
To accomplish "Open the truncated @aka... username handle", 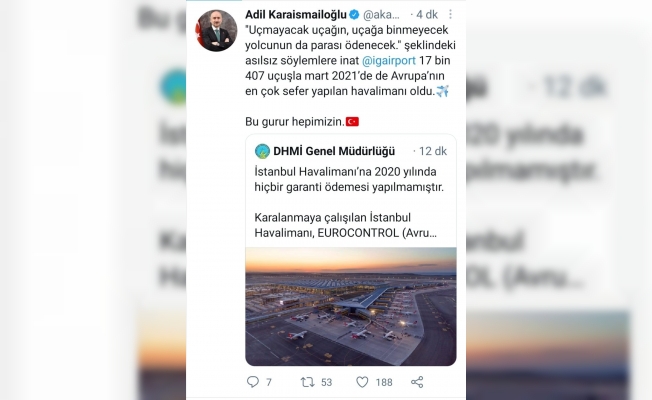I will pyautogui.click(x=381, y=15).
